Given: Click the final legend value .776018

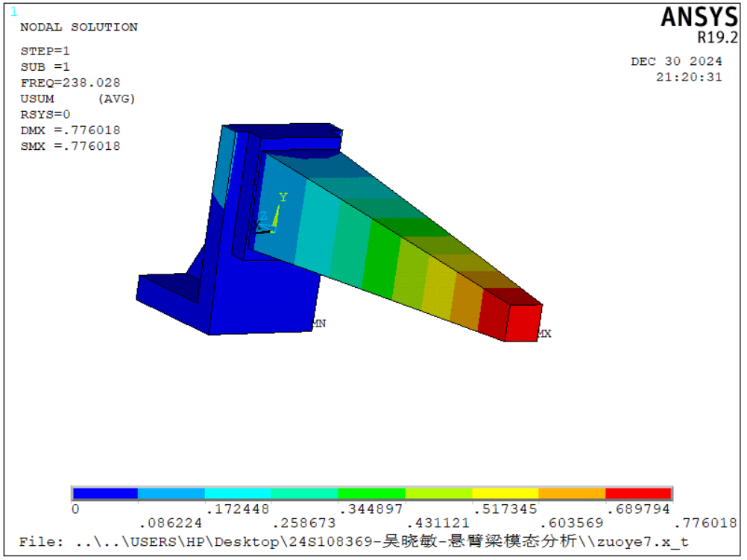Looking at the screenshot, I should pyautogui.click(x=706, y=523).
